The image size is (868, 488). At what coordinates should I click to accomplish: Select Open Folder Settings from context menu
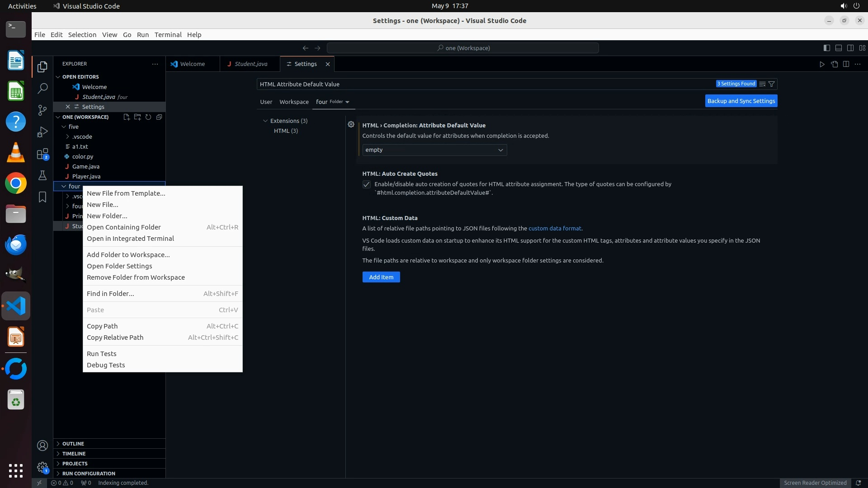click(x=119, y=266)
